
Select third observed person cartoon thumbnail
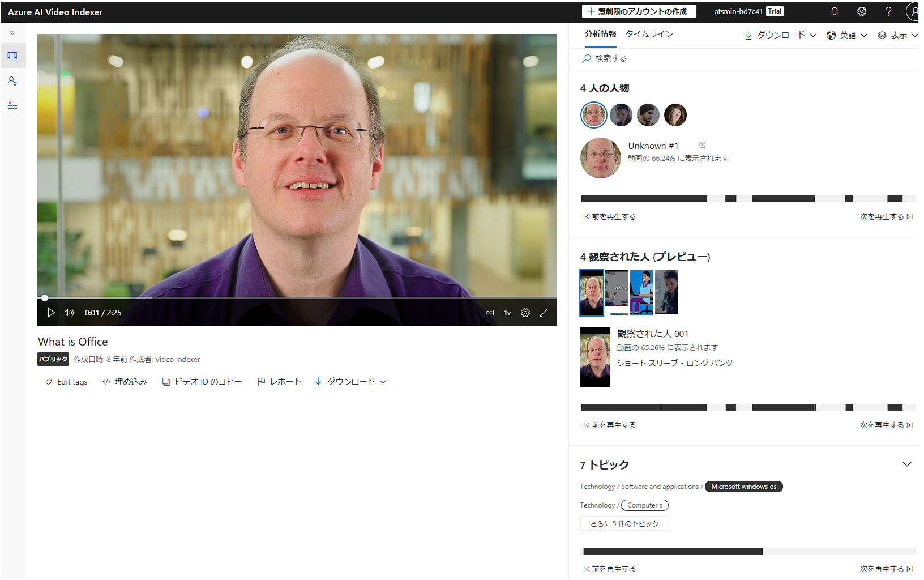pyautogui.click(x=641, y=293)
